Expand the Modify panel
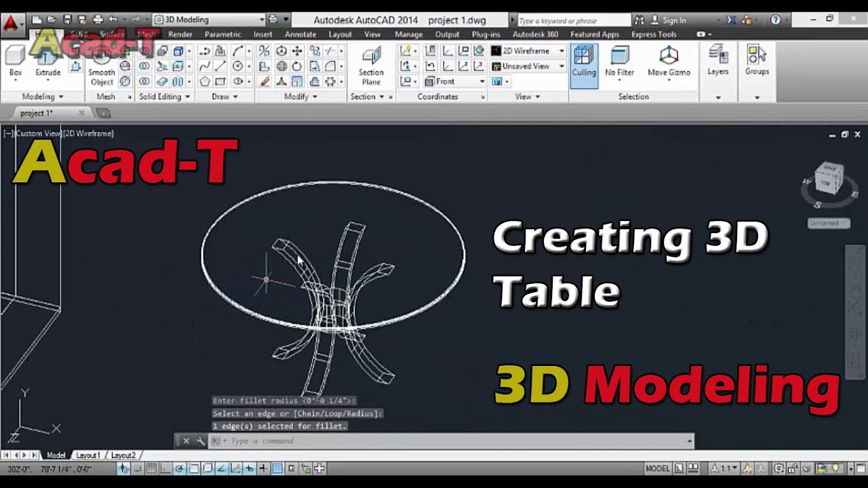The height and width of the screenshot is (488, 868). (300, 97)
